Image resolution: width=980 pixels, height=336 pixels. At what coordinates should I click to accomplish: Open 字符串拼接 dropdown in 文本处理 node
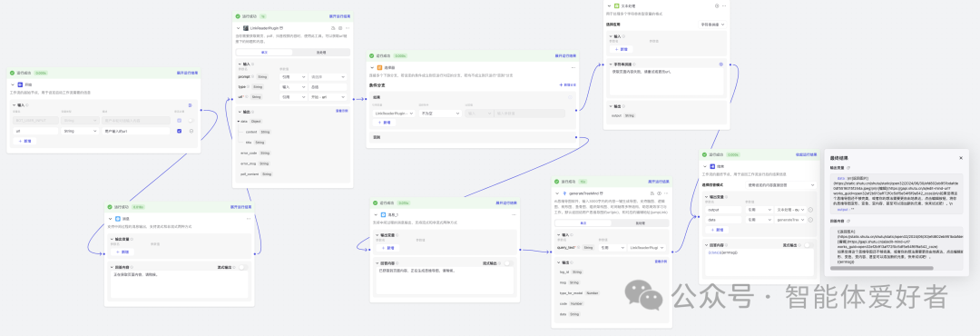(x=712, y=25)
